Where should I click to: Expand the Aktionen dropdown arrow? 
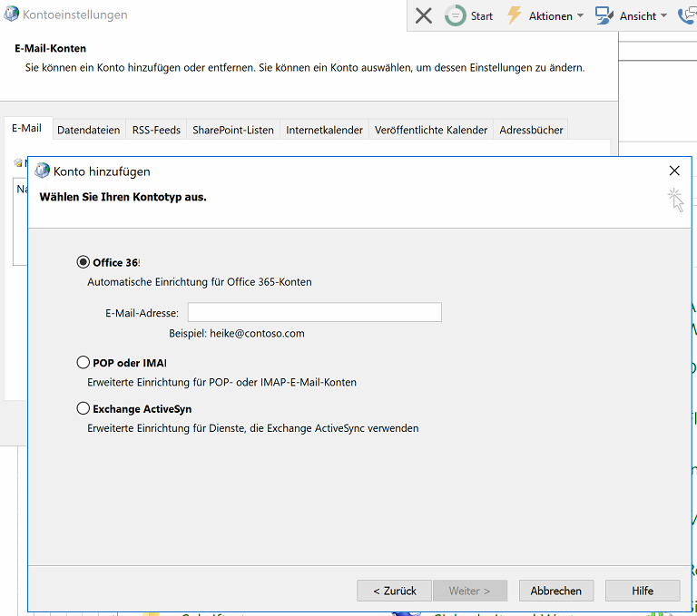click(580, 16)
